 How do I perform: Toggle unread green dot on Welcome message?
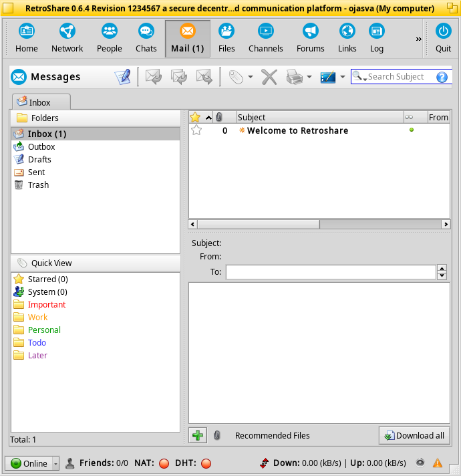tap(412, 130)
